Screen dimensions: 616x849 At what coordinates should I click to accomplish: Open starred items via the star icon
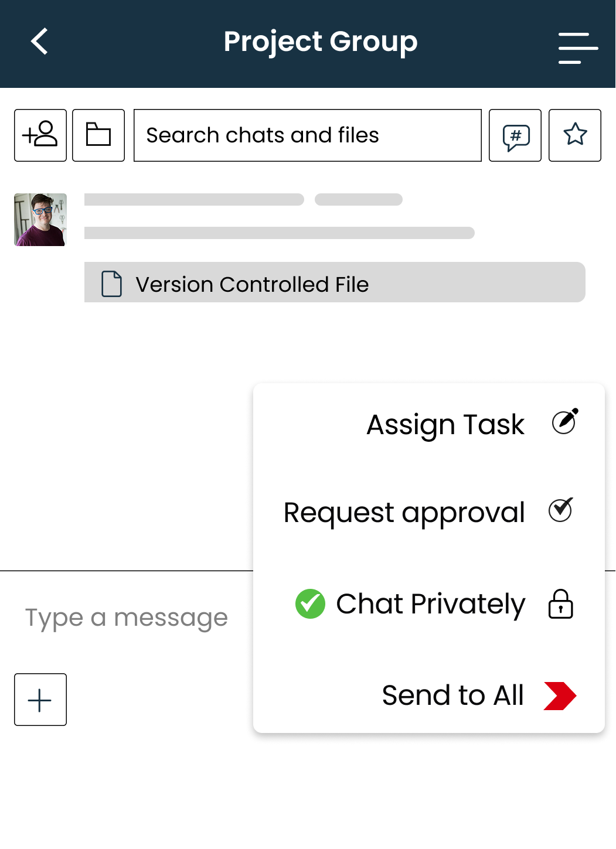[574, 135]
